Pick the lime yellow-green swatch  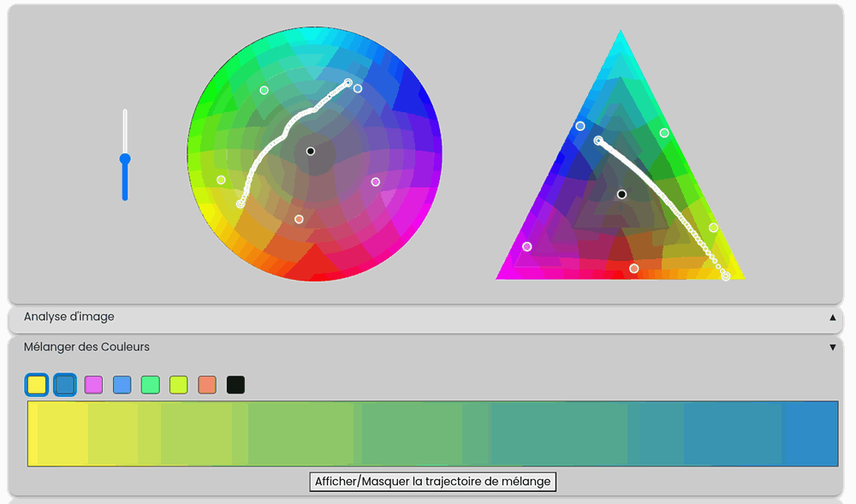coord(178,385)
